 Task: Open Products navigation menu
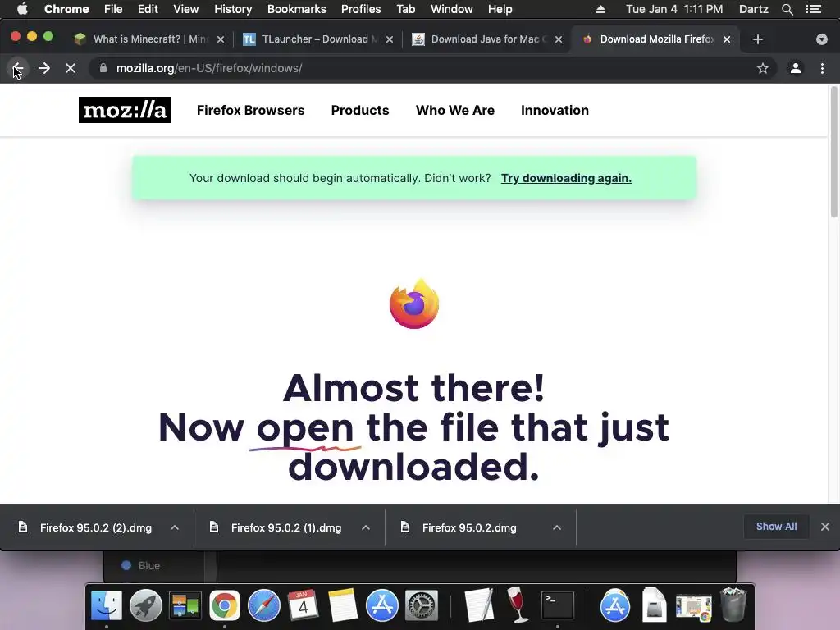click(360, 110)
